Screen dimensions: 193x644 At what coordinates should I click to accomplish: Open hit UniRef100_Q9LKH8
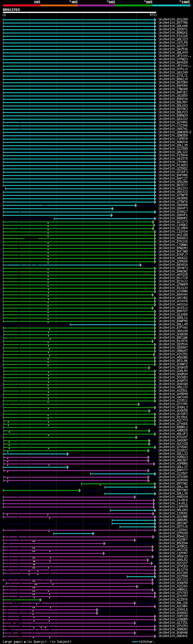click(x=173, y=26)
